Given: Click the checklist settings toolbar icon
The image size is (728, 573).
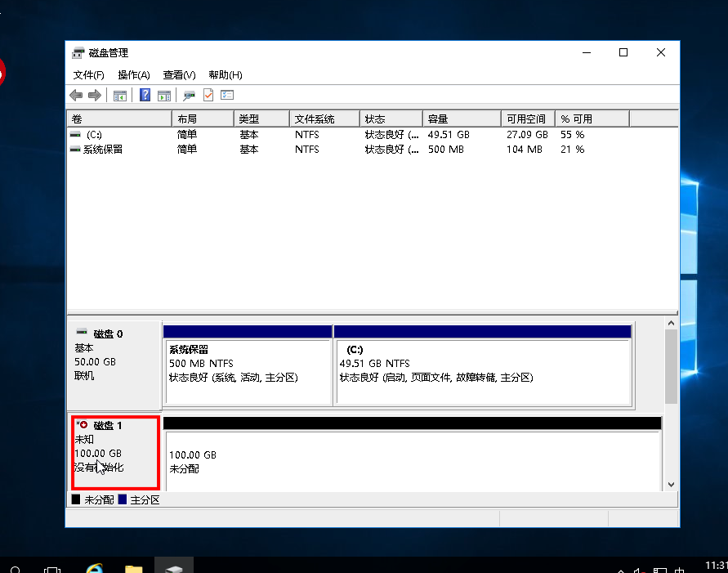Looking at the screenshot, I should click(227, 96).
